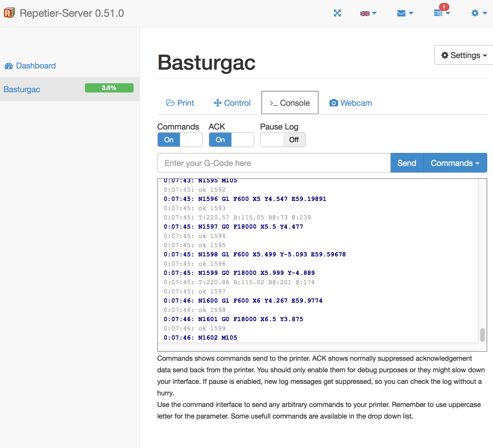Open the global gear settings menu
Screen dimensions: 493x448
click(x=479, y=13)
